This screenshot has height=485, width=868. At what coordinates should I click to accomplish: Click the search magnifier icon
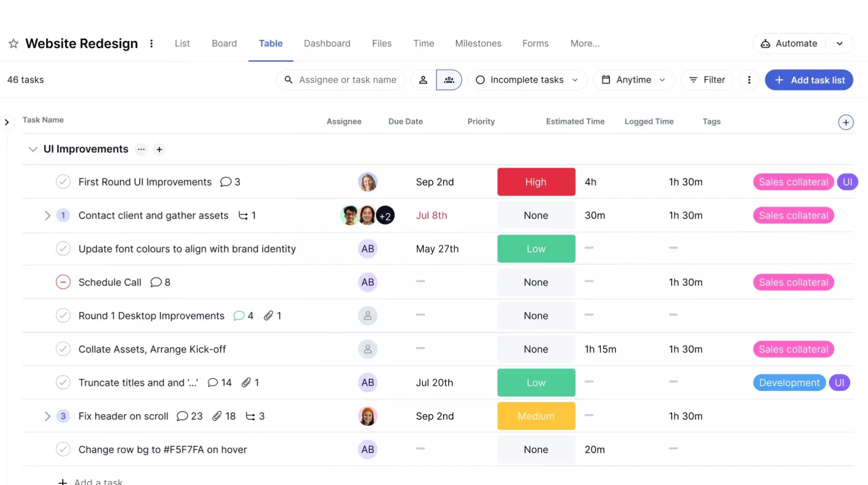tap(288, 80)
